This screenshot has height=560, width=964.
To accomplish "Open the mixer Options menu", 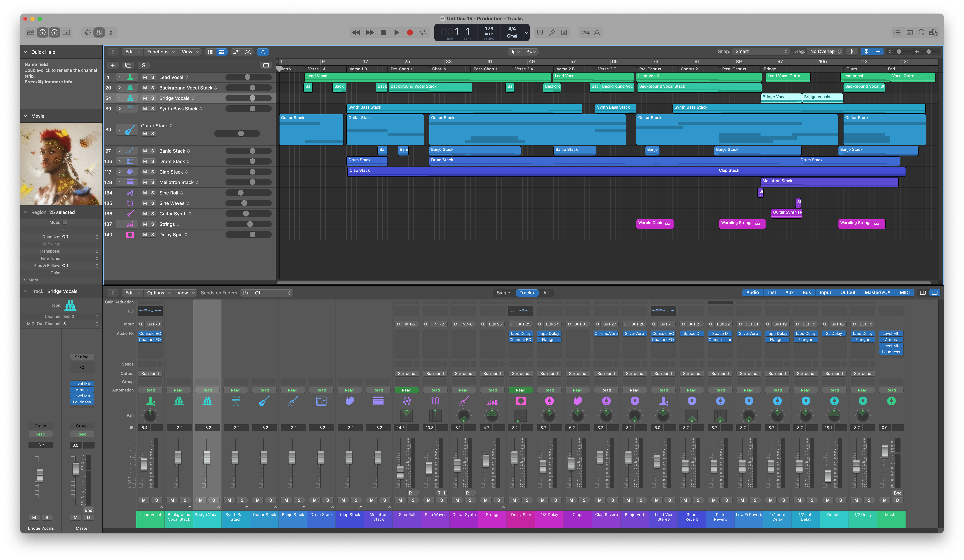I will [x=158, y=293].
